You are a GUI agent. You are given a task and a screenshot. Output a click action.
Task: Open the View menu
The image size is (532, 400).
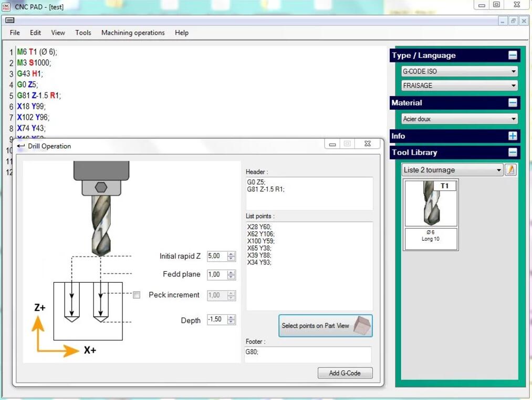coord(58,33)
